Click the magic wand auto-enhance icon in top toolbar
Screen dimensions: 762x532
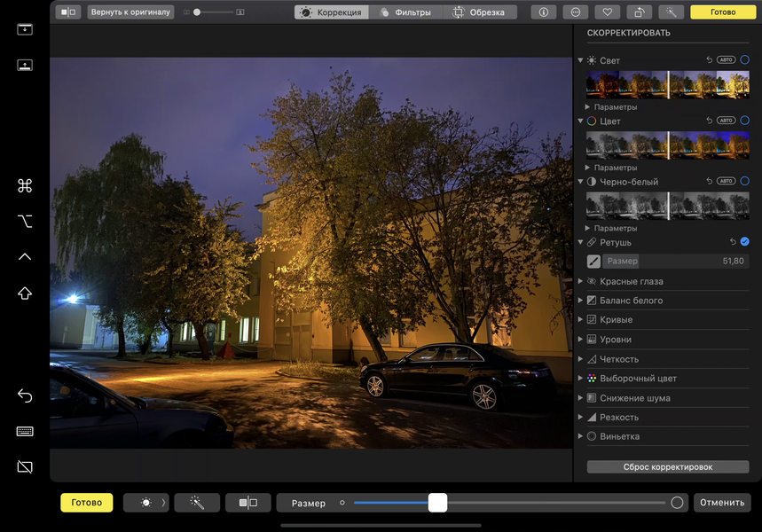(x=672, y=12)
